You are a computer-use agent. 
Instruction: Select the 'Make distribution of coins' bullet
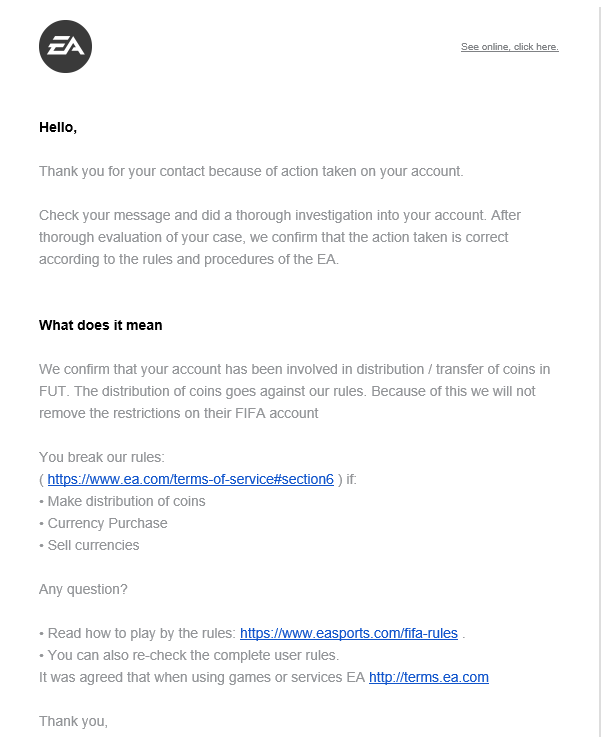point(122,502)
